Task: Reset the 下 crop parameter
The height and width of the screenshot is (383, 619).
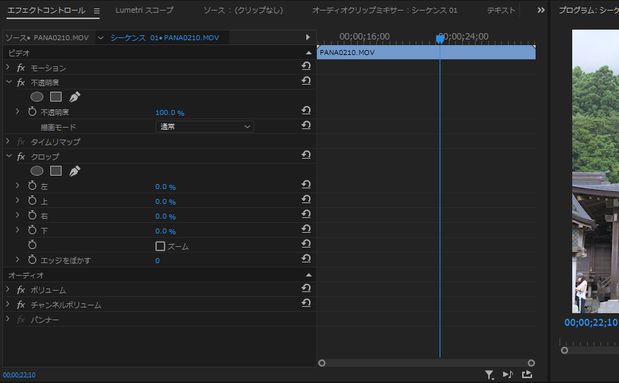Action: [x=306, y=229]
